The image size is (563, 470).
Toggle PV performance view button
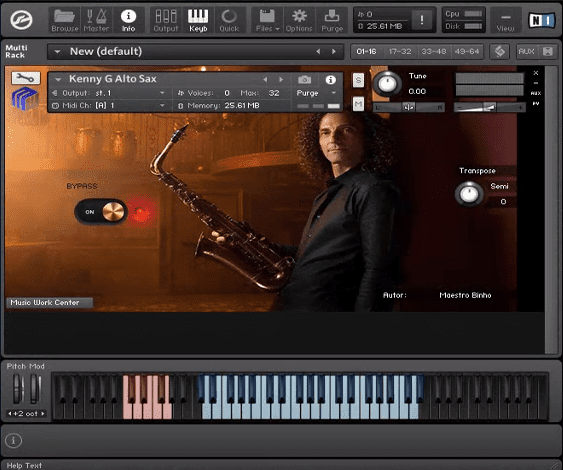(x=536, y=104)
